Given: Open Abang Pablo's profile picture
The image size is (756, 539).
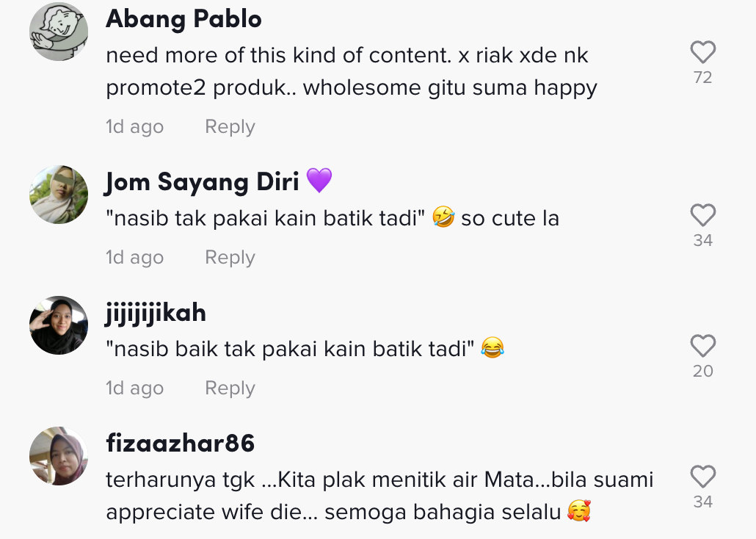Looking at the screenshot, I should tap(59, 32).
